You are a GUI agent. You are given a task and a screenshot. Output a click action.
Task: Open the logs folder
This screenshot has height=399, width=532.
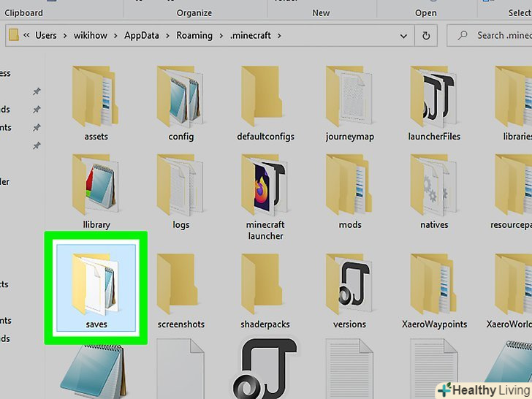180,191
